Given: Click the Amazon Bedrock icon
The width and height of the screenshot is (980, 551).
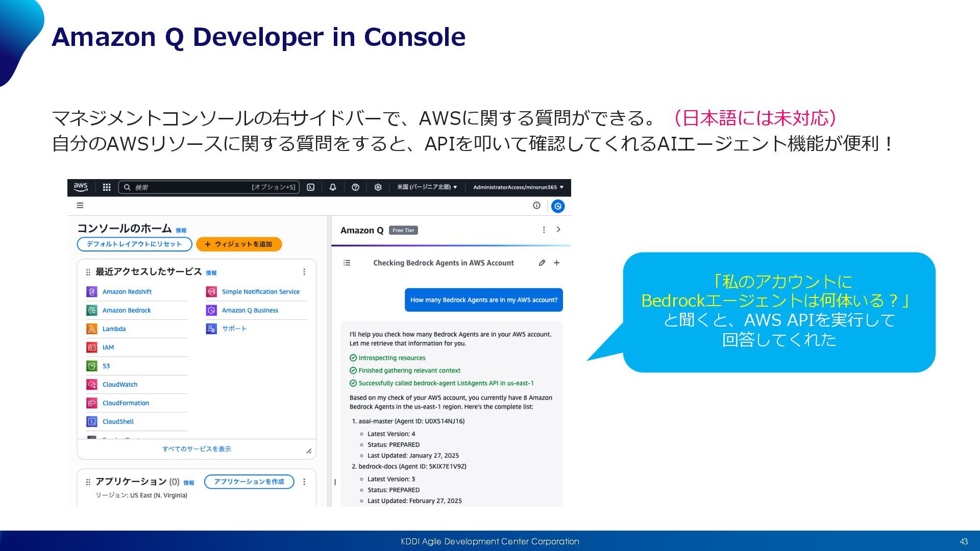Looking at the screenshot, I should click(x=92, y=310).
